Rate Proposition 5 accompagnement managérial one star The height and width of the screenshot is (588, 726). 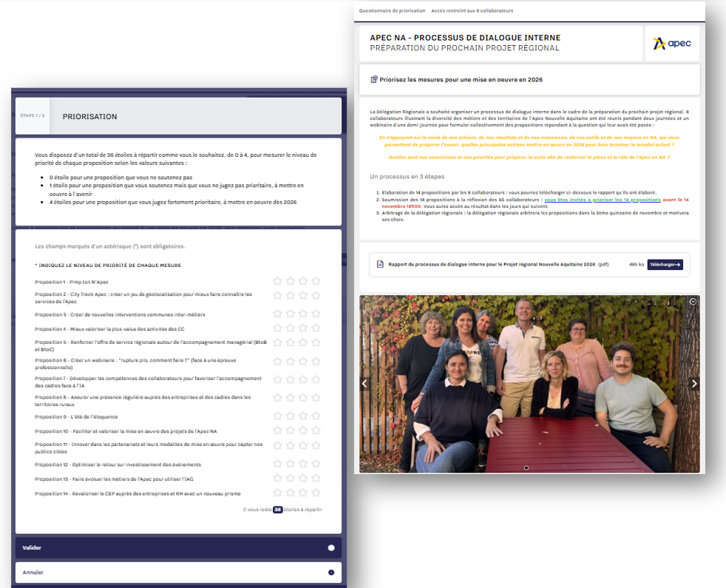277,343
